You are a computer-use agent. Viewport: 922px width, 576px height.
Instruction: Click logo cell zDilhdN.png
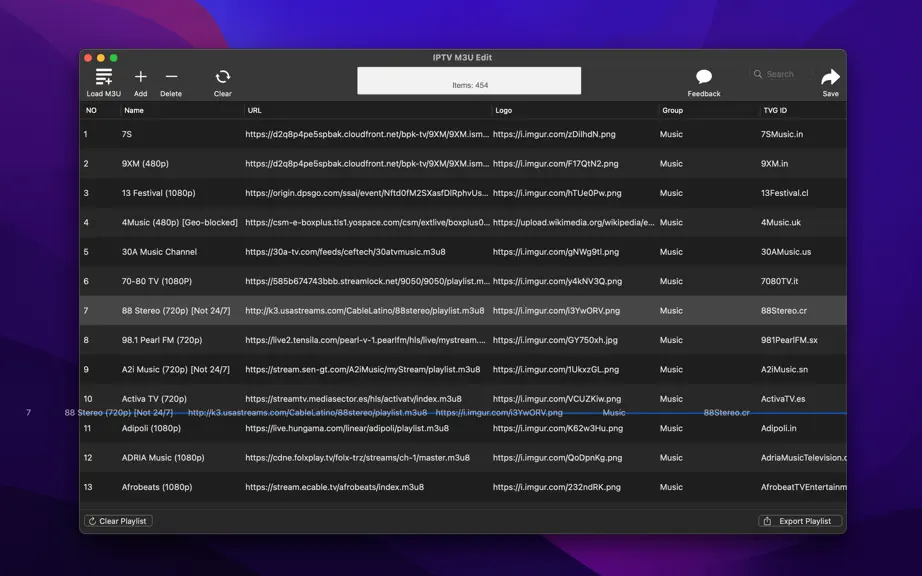pos(554,134)
